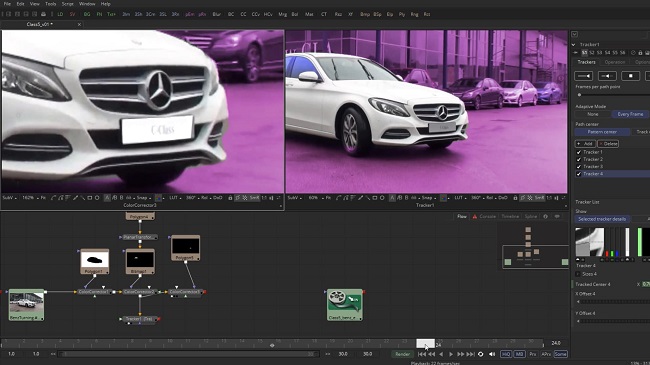Open the left viewer LUT dropdown
This screenshot has width=650, height=365.
point(175,198)
